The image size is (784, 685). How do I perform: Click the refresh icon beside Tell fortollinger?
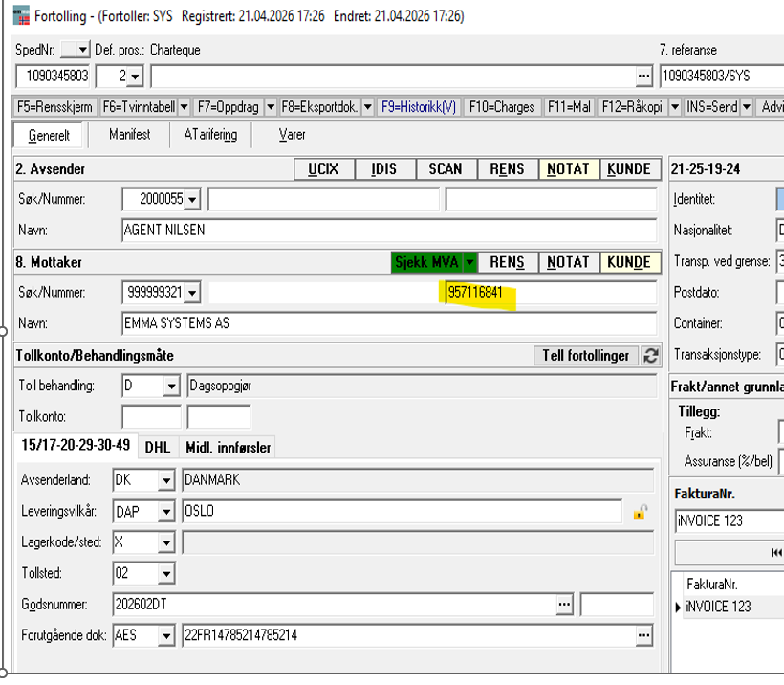(x=651, y=356)
